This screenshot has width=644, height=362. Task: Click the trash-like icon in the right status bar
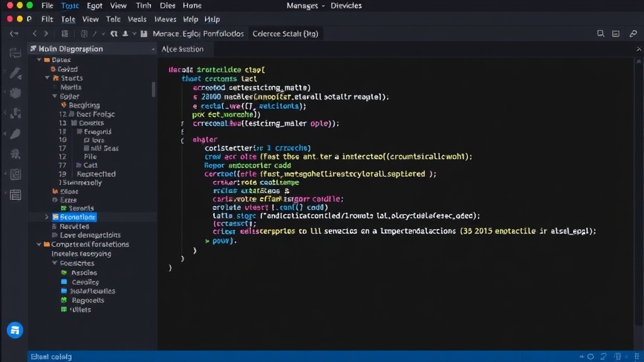[618, 357]
